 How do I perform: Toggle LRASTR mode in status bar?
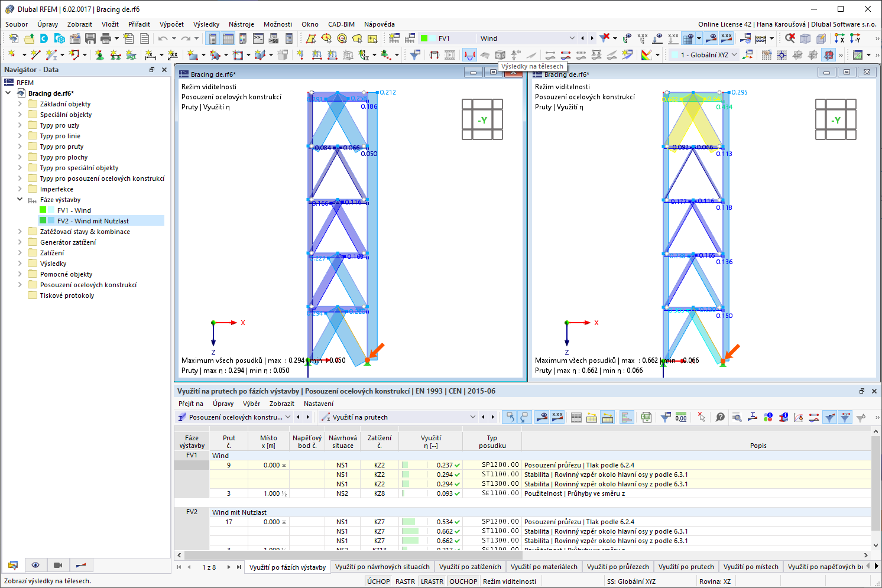coord(432,581)
